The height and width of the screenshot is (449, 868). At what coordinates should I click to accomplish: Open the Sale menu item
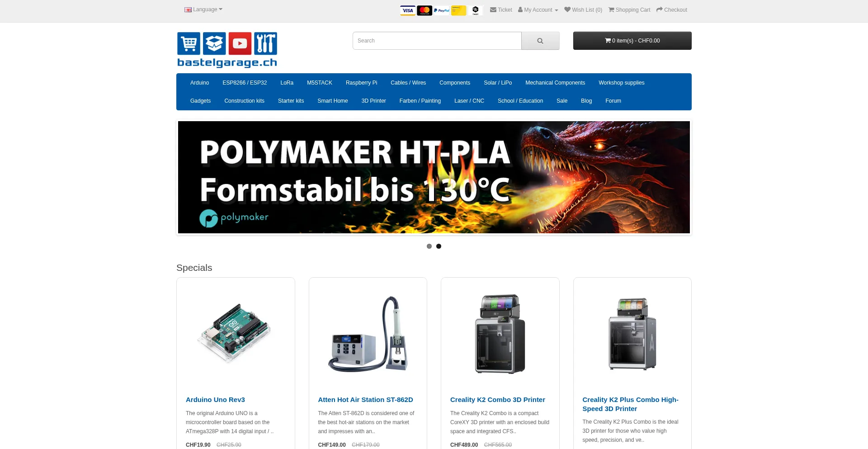pos(562,101)
